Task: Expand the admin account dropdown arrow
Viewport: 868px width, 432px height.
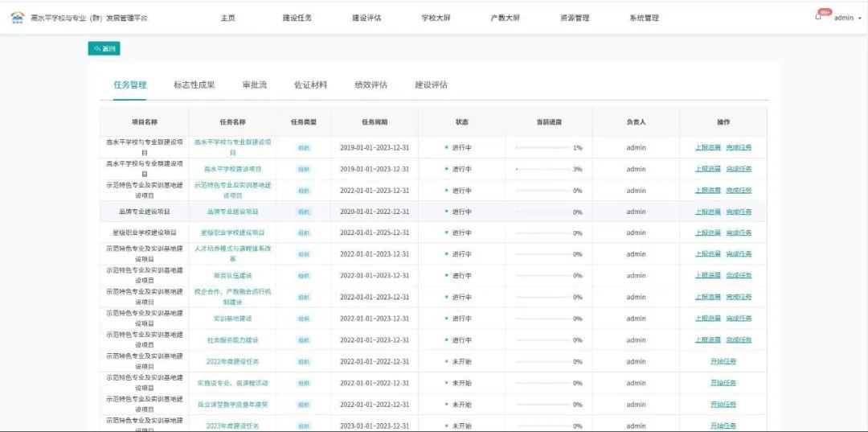Action: tap(860, 19)
